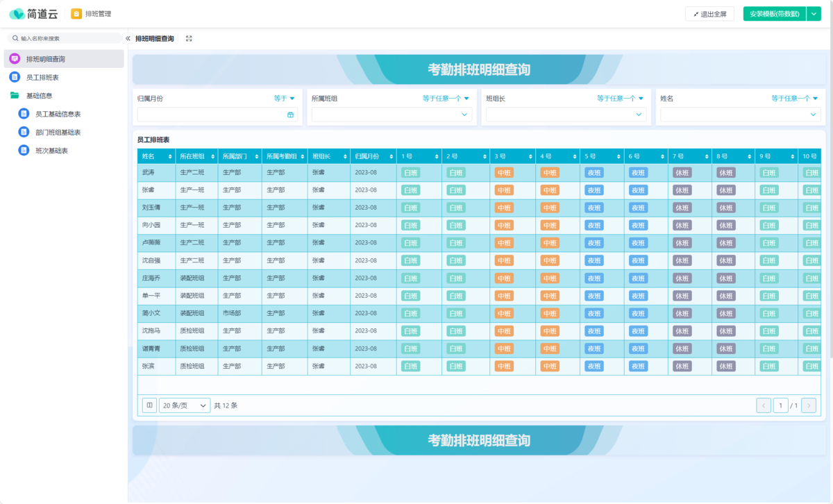Click the fullscreen icon beside 排班明细查询 tab
This screenshot has width=833, height=504.
[188, 39]
